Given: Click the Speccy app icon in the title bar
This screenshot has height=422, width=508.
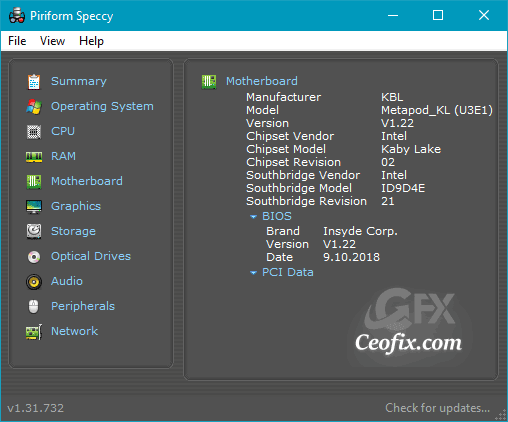Looking at the screenshot, I should pos(17,16).
